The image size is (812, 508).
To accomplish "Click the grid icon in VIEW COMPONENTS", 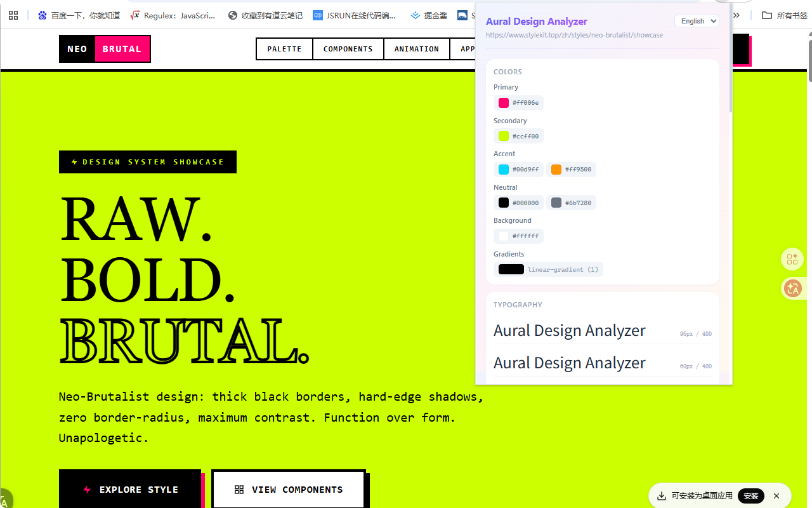I will [x=239, y=490].
